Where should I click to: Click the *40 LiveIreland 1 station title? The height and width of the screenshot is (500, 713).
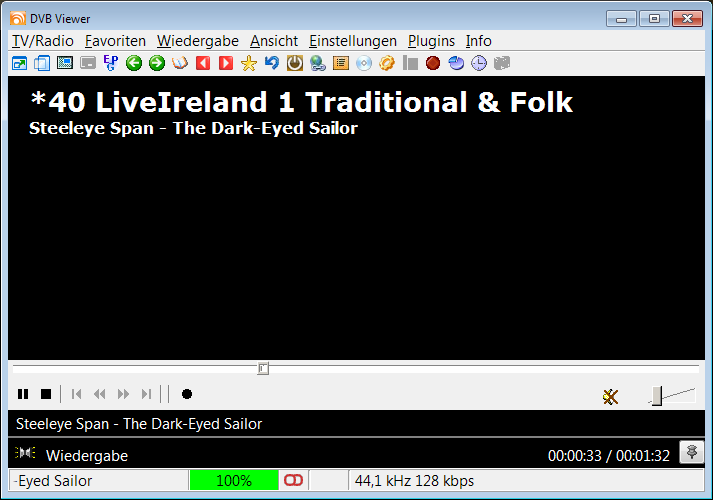coord(301,102)
